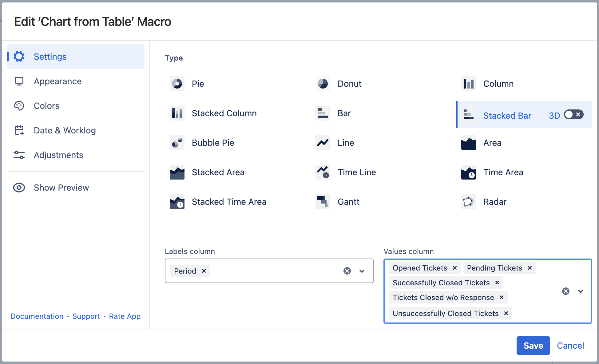Clear all selections in Values column
The width and height of the screenshot is (599, 364).
tap(565, 291)
